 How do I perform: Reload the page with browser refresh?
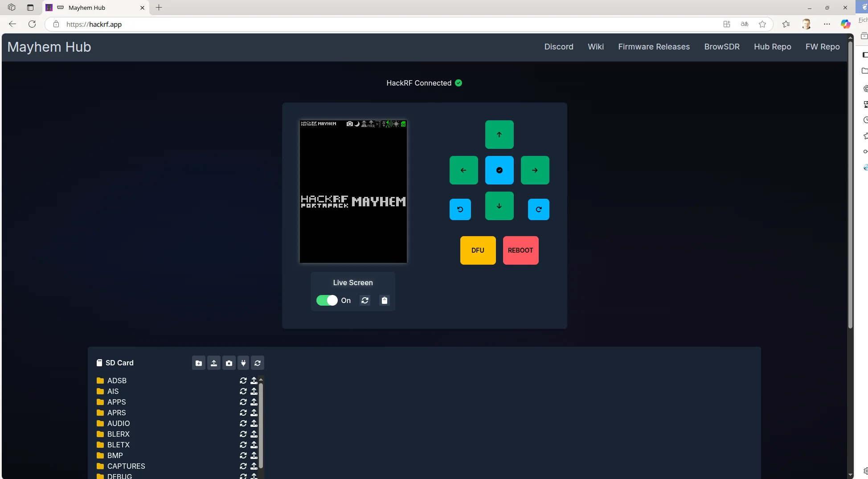tap(32, 24)
